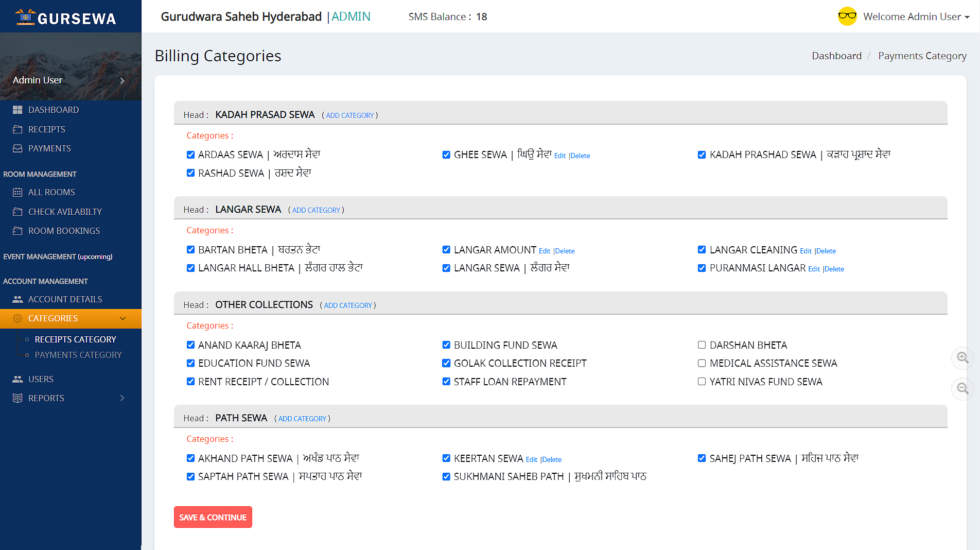Viewport: 980px width, 550px height.
Task: Click the Account Details people icon
Action: pyautogui.click(x=17, y=299)
